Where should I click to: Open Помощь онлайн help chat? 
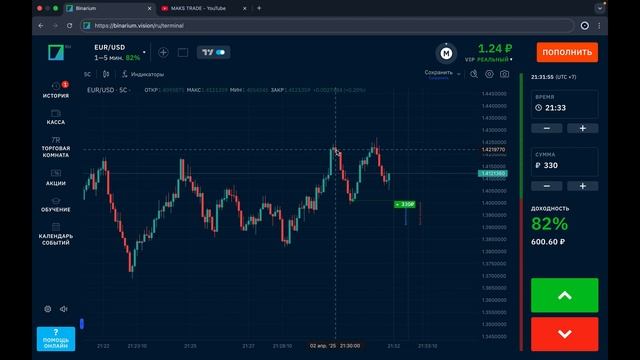[x=56, y=338]
